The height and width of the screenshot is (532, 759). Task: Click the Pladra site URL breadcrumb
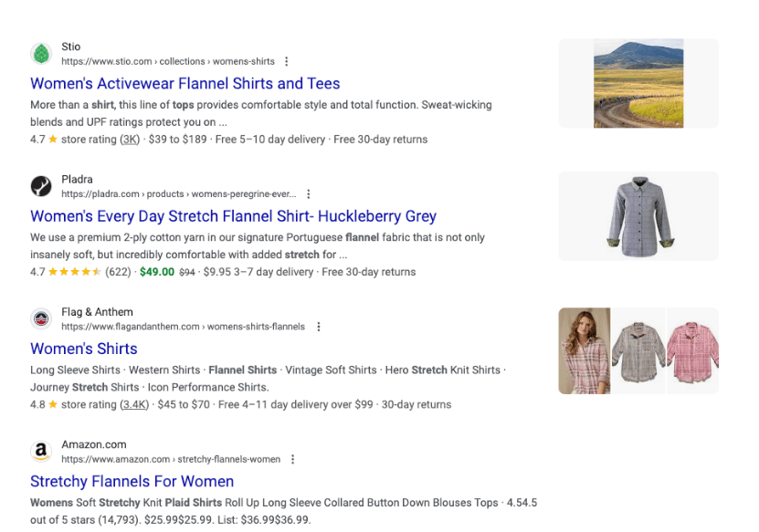click(x=179, y=194)
